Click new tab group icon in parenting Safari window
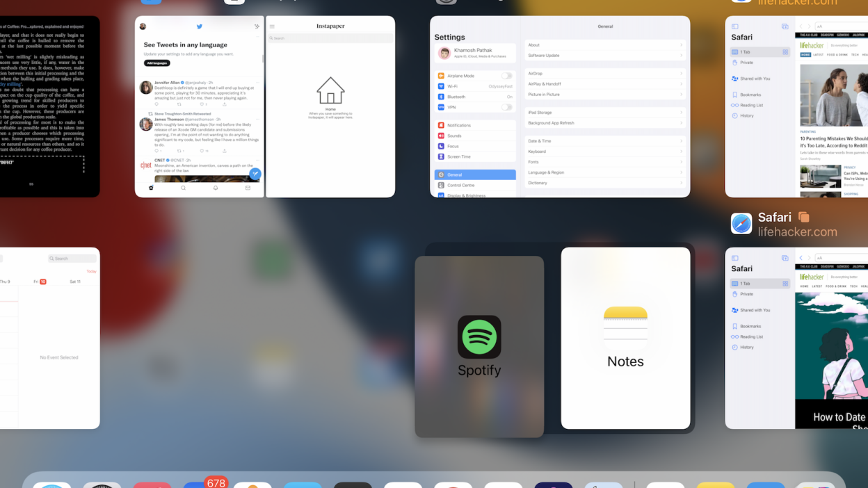Viewport: 868px width, 488px height. (x=785, y=26)
